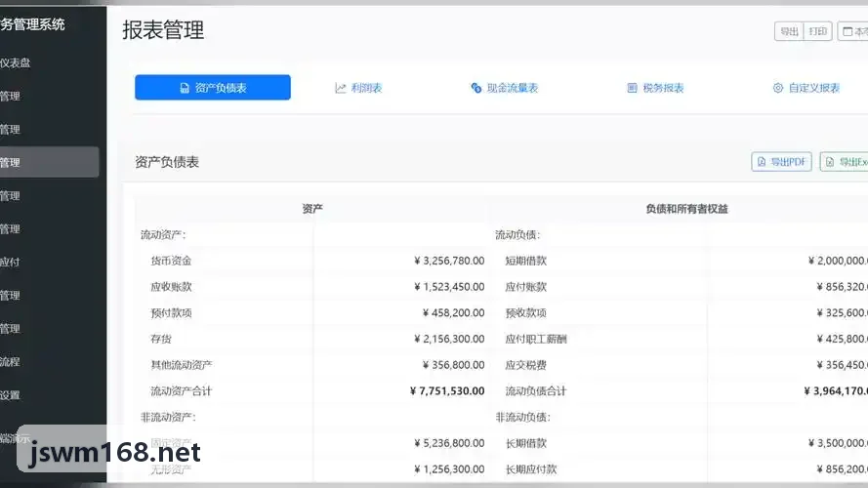868x488 pixels.
Task: Click the 非流动资产: section label
Action: click(168, 417)
